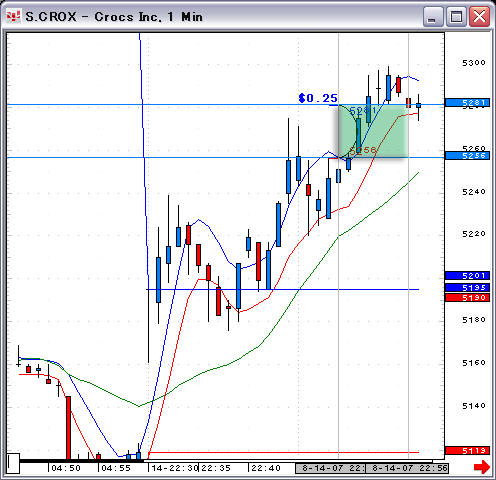Click the 5140 price axis label
The width and height of the screenshot is (496, 480).
474,406
